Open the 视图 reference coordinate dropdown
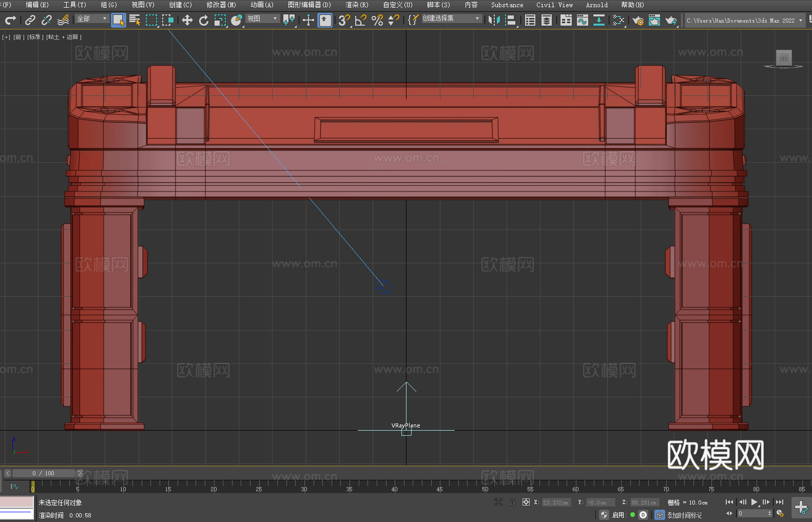 pos(262,18)
